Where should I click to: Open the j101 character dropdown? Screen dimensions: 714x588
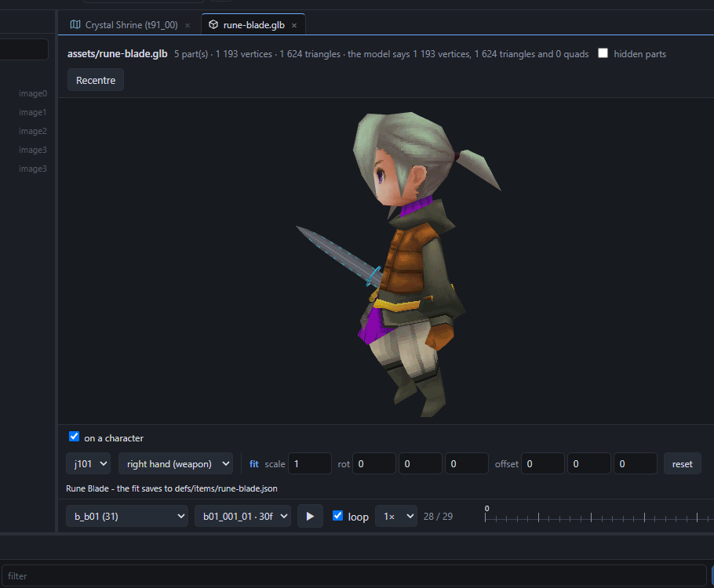[89, 464]
